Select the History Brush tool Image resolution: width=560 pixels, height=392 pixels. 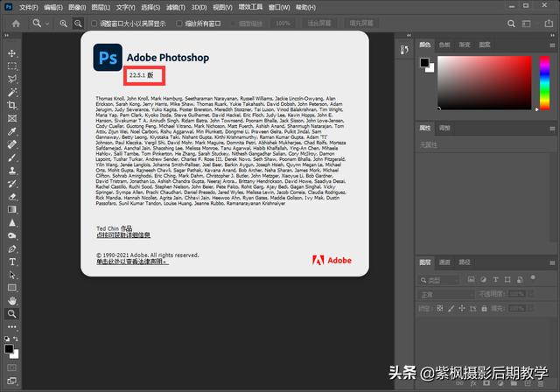11,184
